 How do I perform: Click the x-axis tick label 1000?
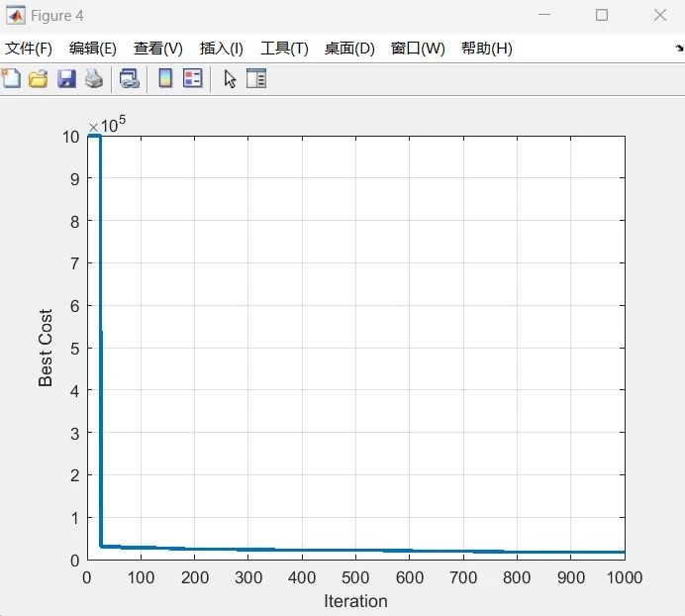click(x=625, y=578)
